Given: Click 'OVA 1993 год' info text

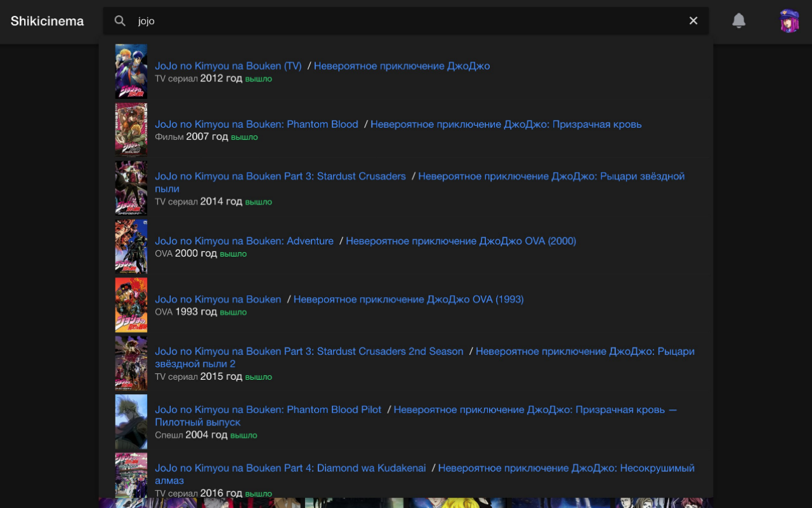Looking at the screenshot, I should [x=186, y=312].
